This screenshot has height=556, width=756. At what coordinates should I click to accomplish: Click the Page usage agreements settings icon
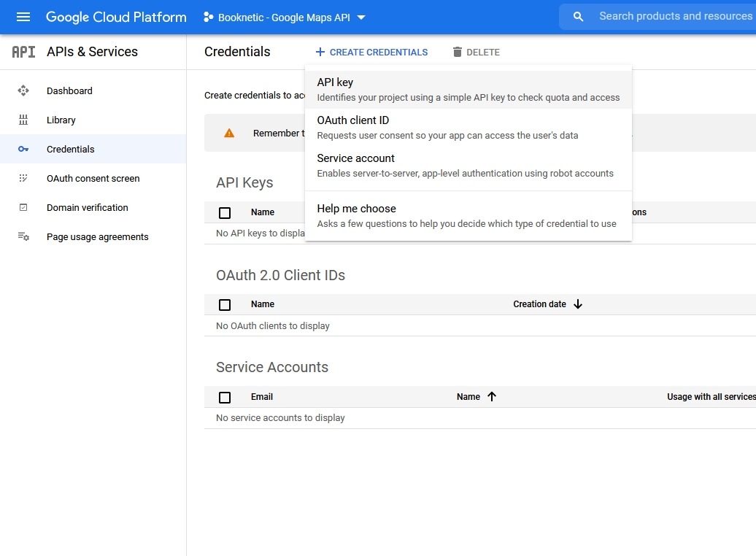(23, 236)
